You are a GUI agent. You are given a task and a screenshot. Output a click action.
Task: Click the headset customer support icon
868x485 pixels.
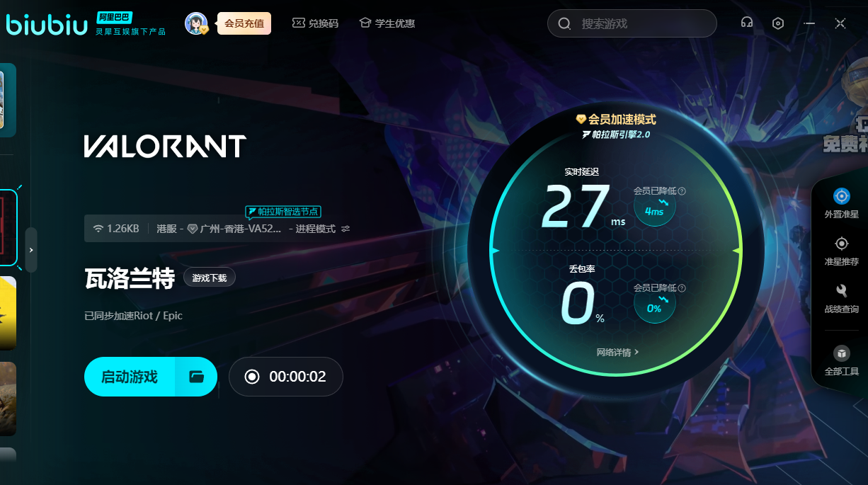click(746, 23)
